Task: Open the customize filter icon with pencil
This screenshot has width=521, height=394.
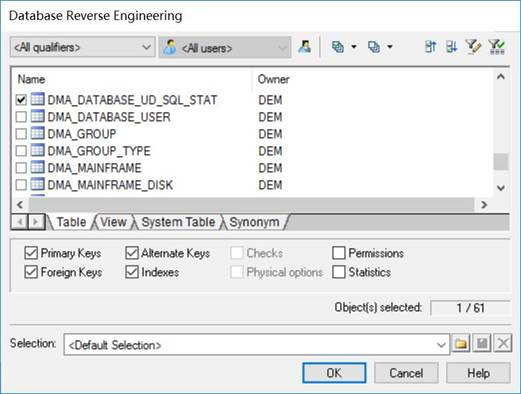Action: click(473, 47)
